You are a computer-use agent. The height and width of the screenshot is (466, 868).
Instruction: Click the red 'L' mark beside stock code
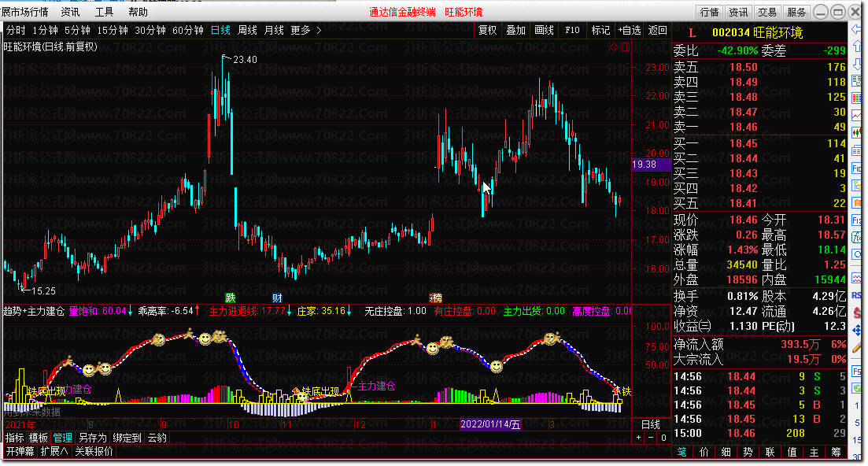pyautogui.click(x=692, y=33)
